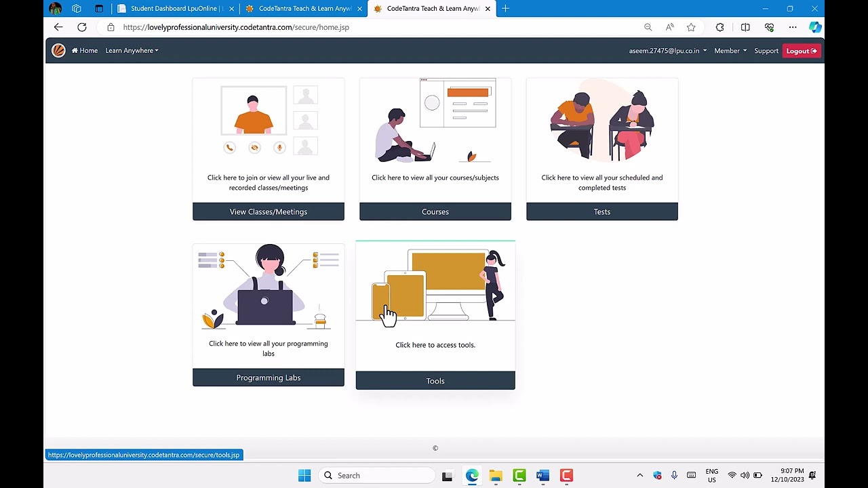Go to Home in the navbar
Image resolution: width=868 pixels, height=488 pixels.
point(85,51)
